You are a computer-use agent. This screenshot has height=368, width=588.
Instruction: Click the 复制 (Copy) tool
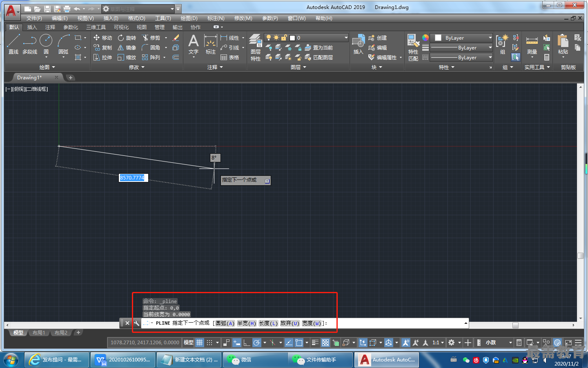[102, 47]
